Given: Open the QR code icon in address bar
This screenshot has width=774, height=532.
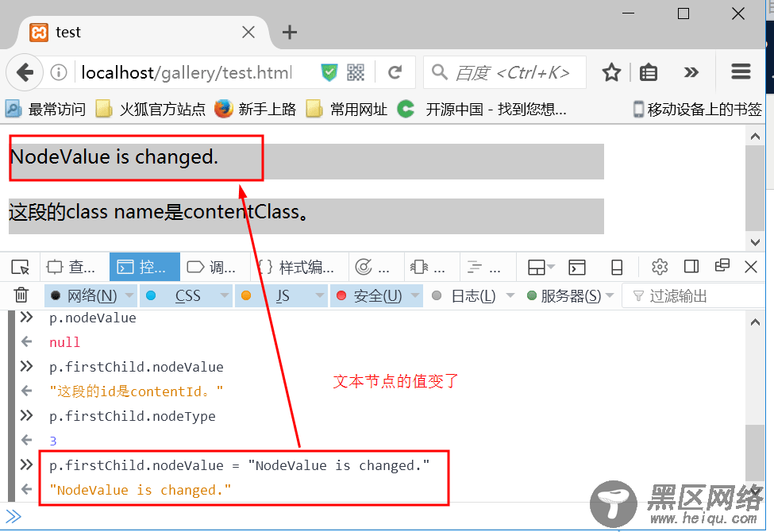Looking at the screenshot, I should click(356, 72).
